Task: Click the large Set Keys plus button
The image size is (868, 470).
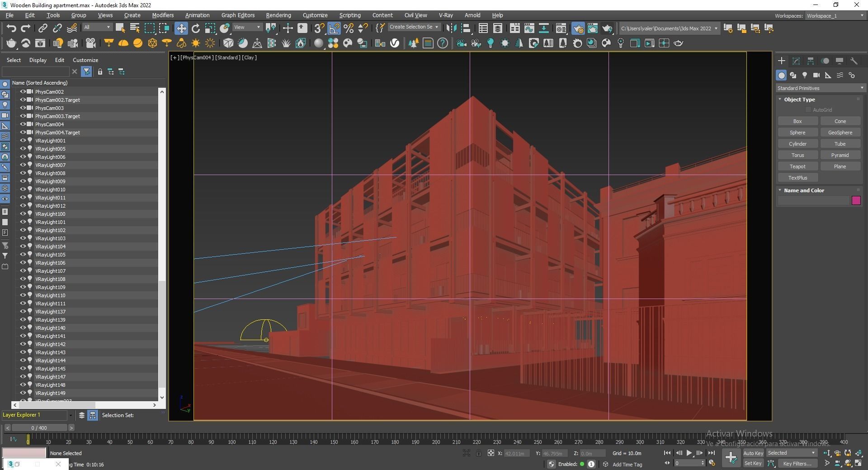Action: [731, 458]
